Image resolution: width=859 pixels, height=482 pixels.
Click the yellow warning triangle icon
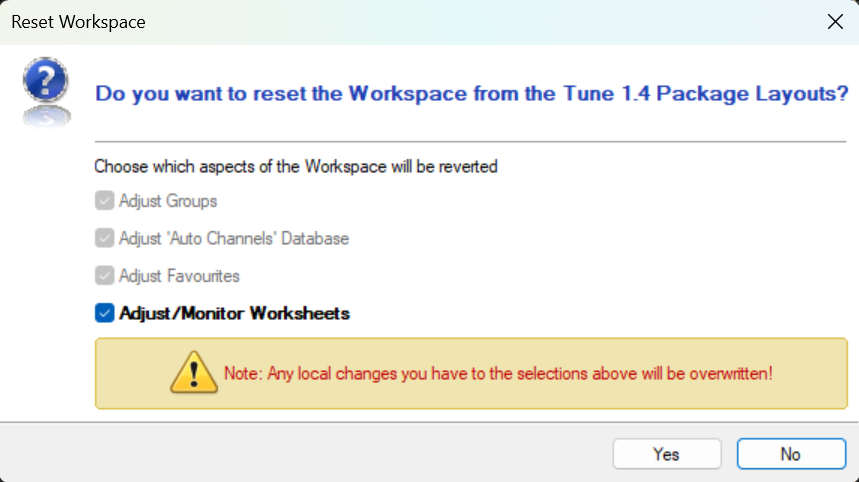pyautogui.click(x=194, y=373)
